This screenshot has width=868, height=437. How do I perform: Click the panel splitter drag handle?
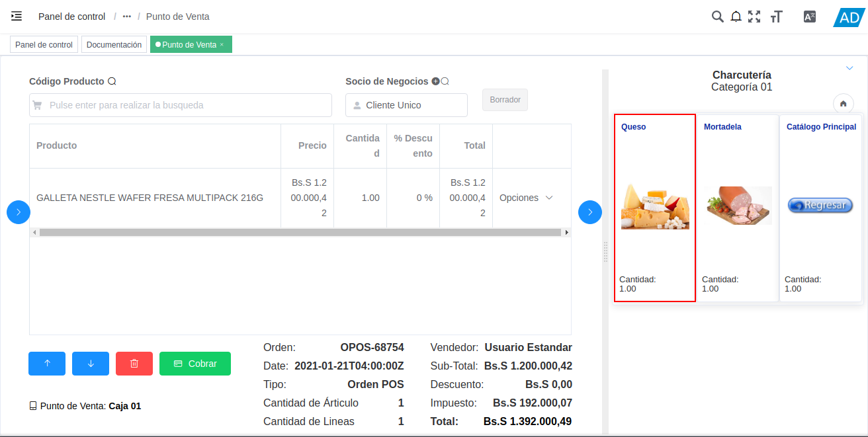(x=605, y=252)
